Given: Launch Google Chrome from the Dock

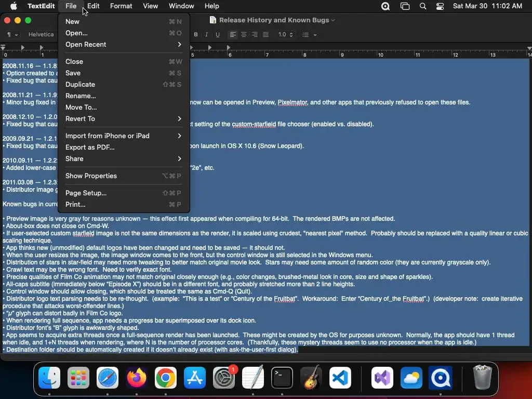Looking at the screenshot, I should [166, 378].
